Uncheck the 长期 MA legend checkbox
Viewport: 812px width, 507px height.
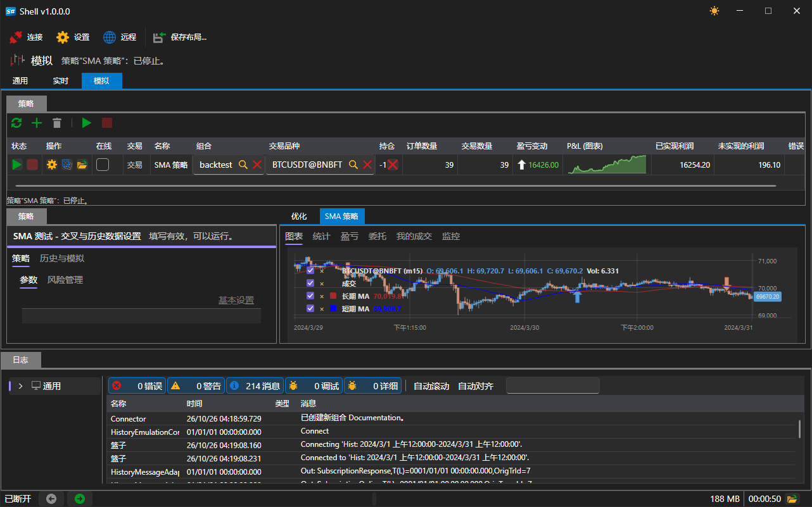(x=310, y=296)
